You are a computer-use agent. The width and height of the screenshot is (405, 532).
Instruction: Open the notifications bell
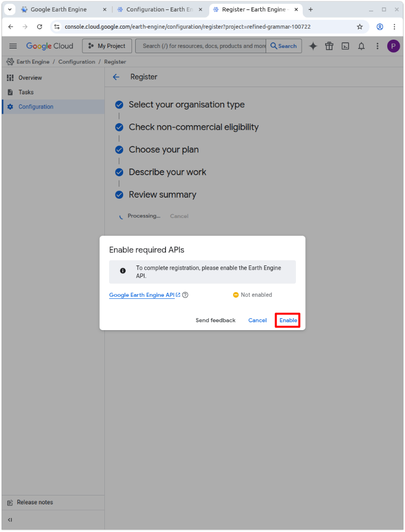[x=361, y=46]
